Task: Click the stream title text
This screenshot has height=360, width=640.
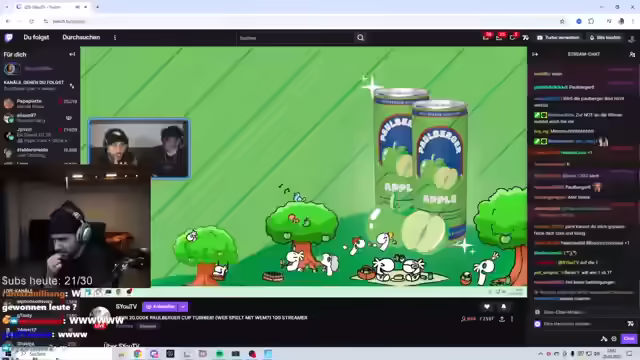Action: click(x=211, y=318)
